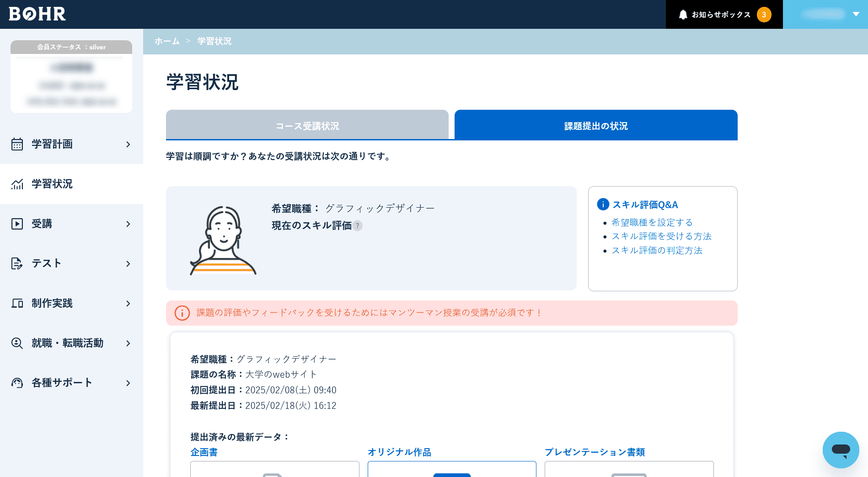Click the document icon beside テスト
Image resolution: width=868 pixels, height=477 pixels.
pos(17,264)
